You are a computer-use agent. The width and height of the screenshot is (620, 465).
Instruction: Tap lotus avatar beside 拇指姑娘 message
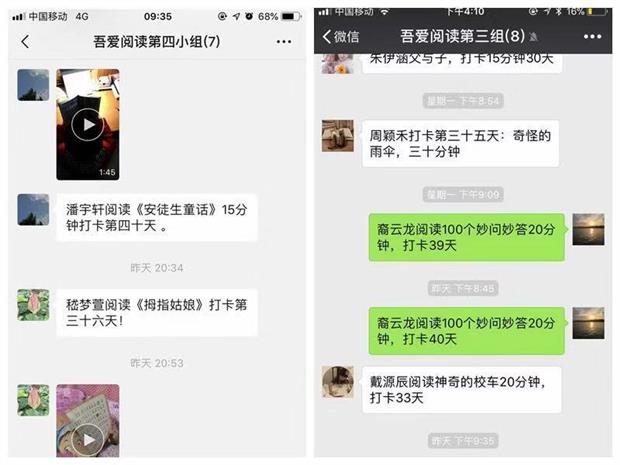coord(33,305)
